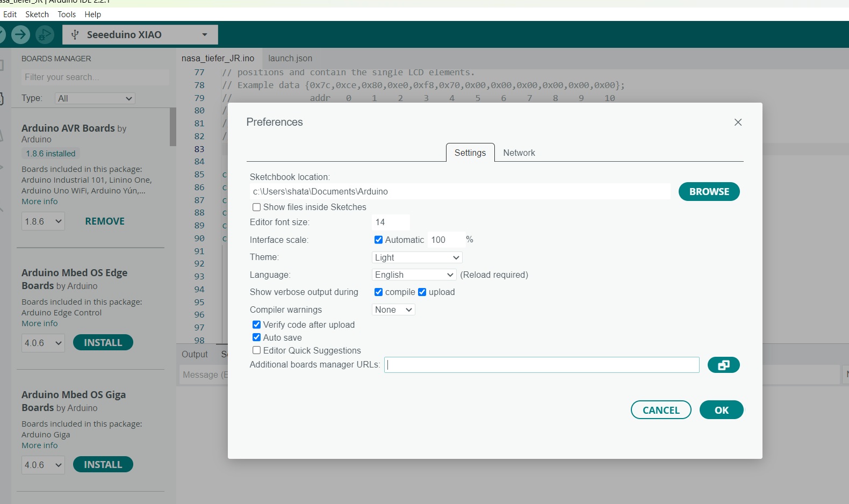Click the Editor font size field
Viewport: 849px width, 504px height.
391,222
